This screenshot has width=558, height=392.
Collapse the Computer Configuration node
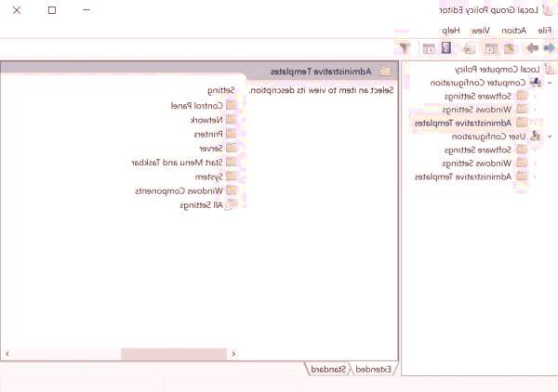pos(549,82)
